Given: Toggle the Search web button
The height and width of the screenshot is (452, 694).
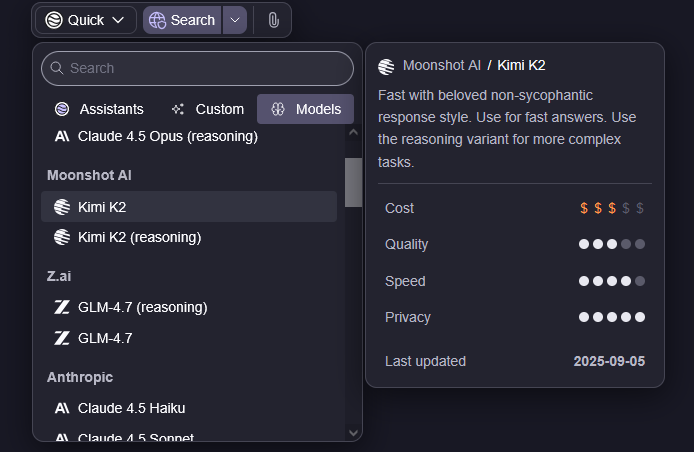Looking at the screenshot, I should [x=182, y=20].
